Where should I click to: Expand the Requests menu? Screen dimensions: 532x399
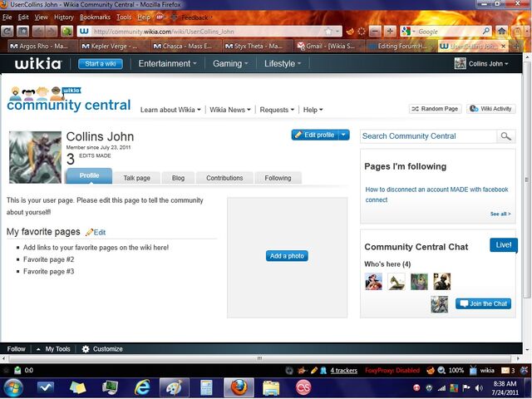click(277, 110)
